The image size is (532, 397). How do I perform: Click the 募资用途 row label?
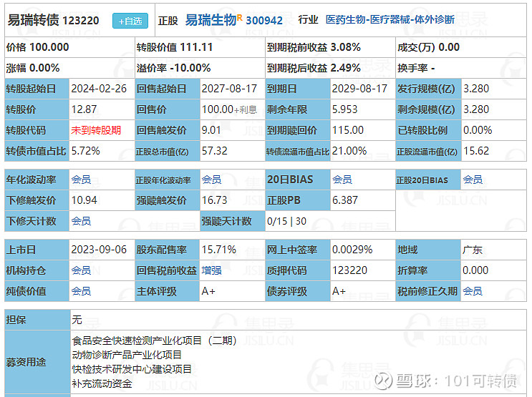pyautogui.click(x=26, y=362)
